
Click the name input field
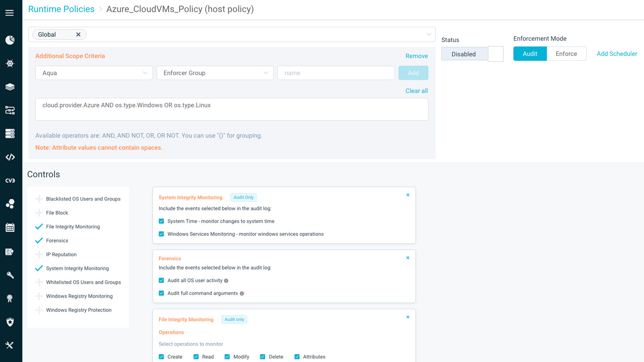(x=336, y=73)
